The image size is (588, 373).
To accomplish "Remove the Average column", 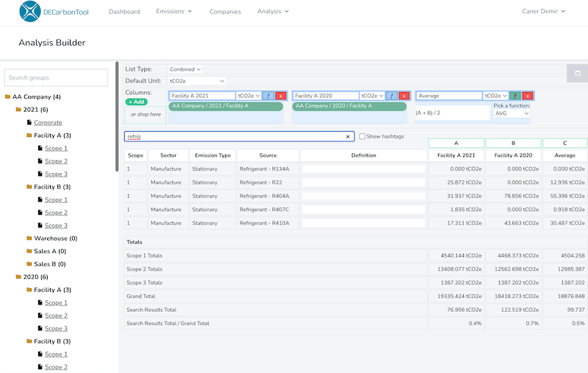I will (x=527, y=96).
